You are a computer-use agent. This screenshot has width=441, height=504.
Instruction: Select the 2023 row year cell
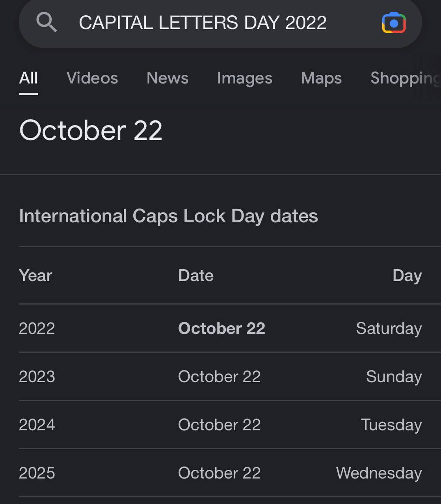point(37,377)
